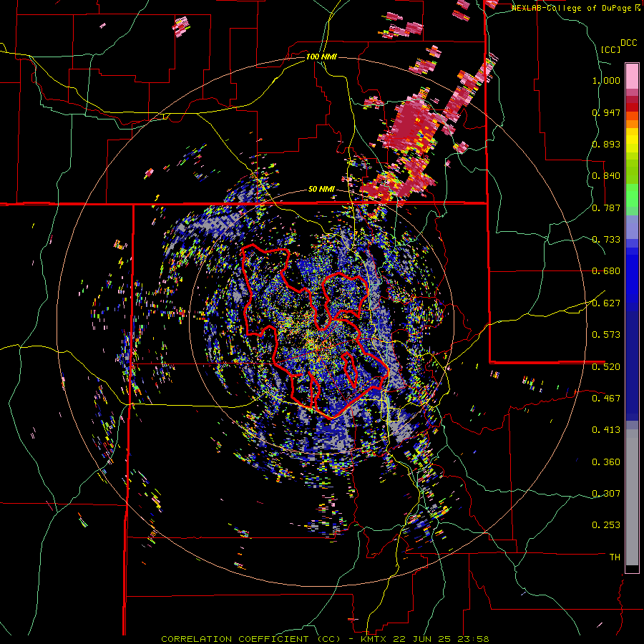644x644 pixels.
Task: Click the 0.893 legend value
Action: click(606, 144)
